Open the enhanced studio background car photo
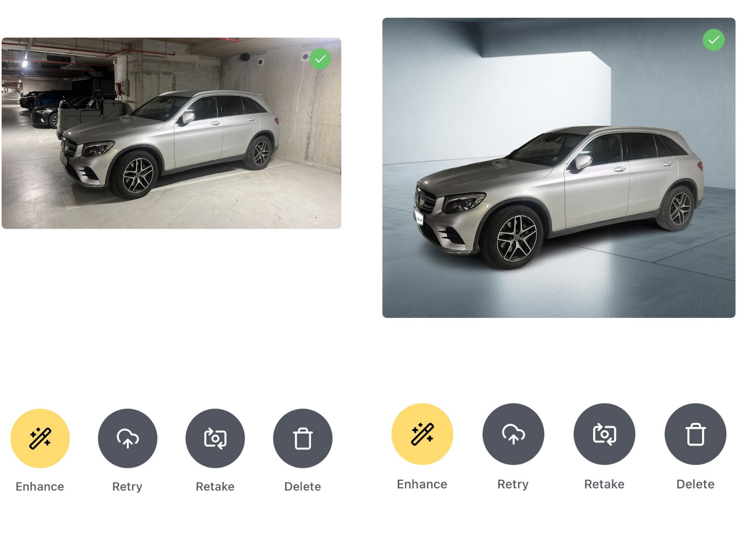747x560 pixels. click(x=559, y=168)
